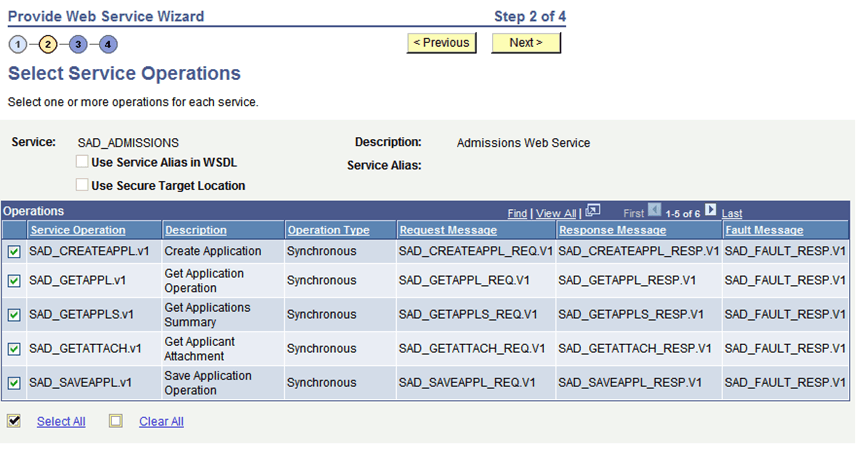Click the Find link in Operations grid
Viewport: 859px width, 450px height.
(x=517, y=213)
